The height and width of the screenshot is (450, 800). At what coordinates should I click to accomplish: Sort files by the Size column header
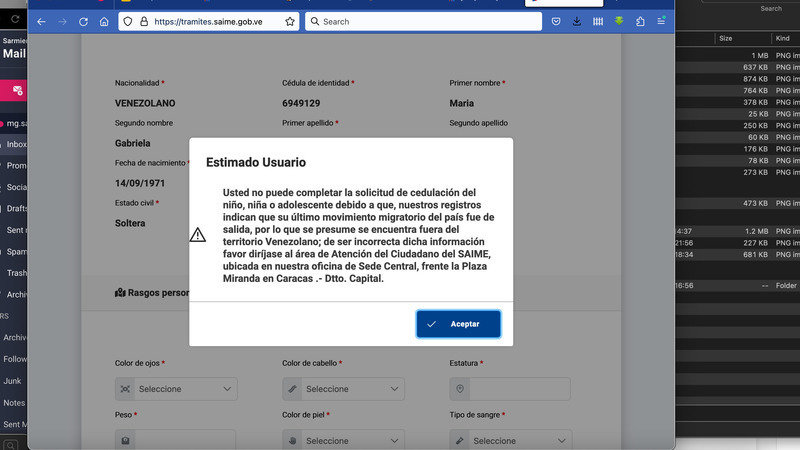coord(725,38)
